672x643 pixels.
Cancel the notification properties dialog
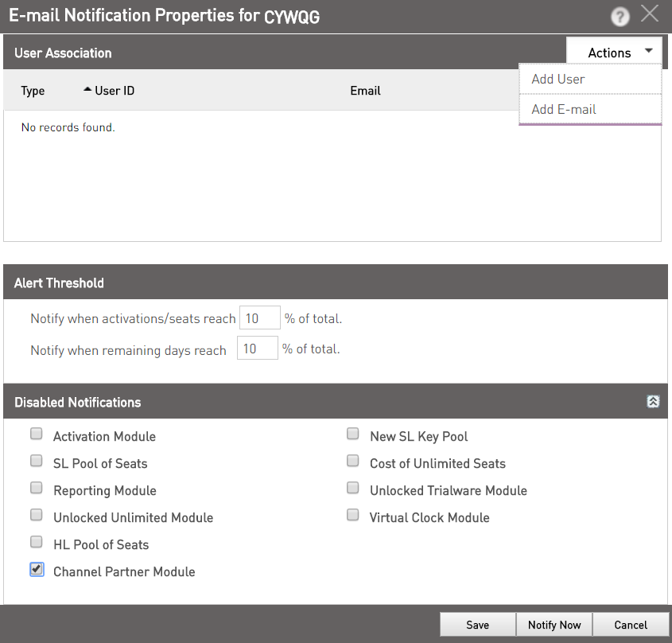631,625
